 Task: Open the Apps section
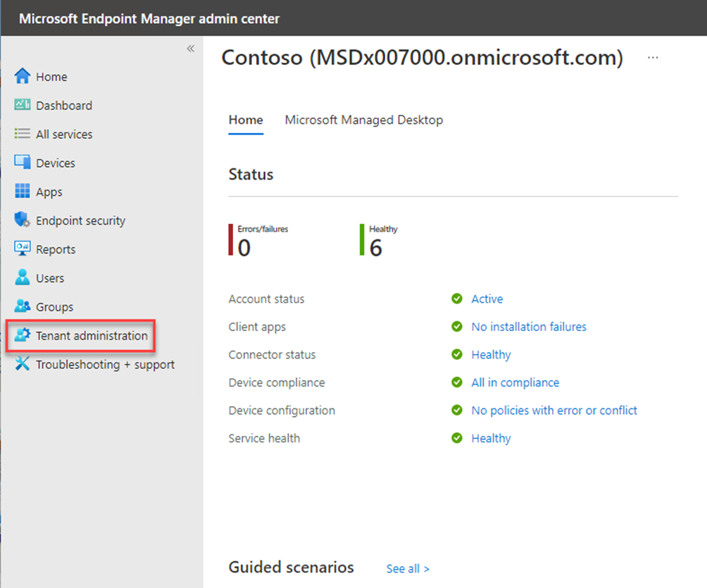(x=49, y=192)
